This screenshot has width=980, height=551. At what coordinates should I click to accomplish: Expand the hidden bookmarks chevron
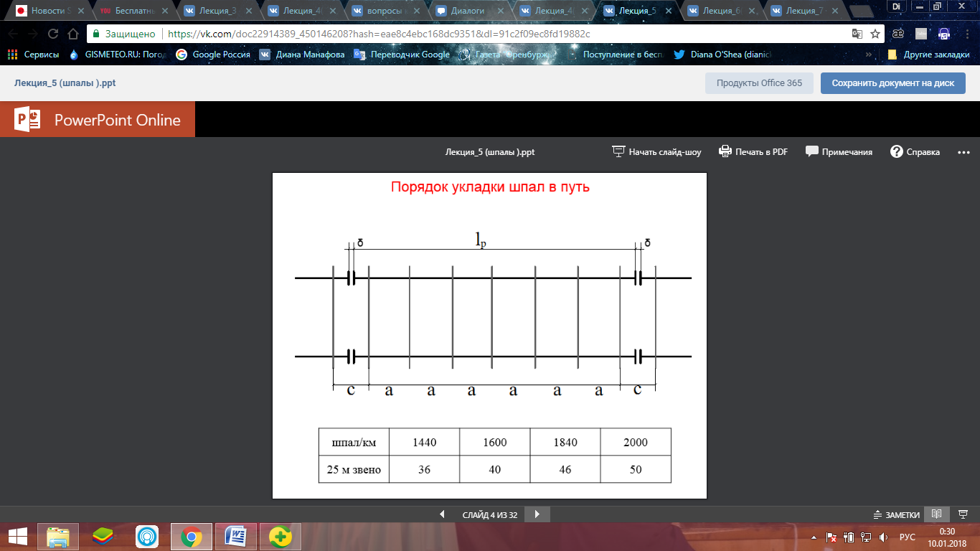(x=869, y=55)
